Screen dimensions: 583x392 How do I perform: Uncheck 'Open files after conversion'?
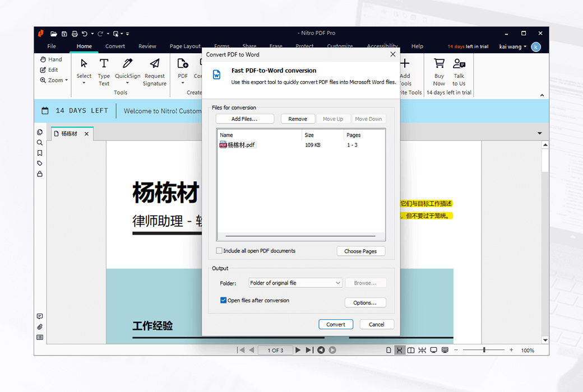(x=224, y=300)
